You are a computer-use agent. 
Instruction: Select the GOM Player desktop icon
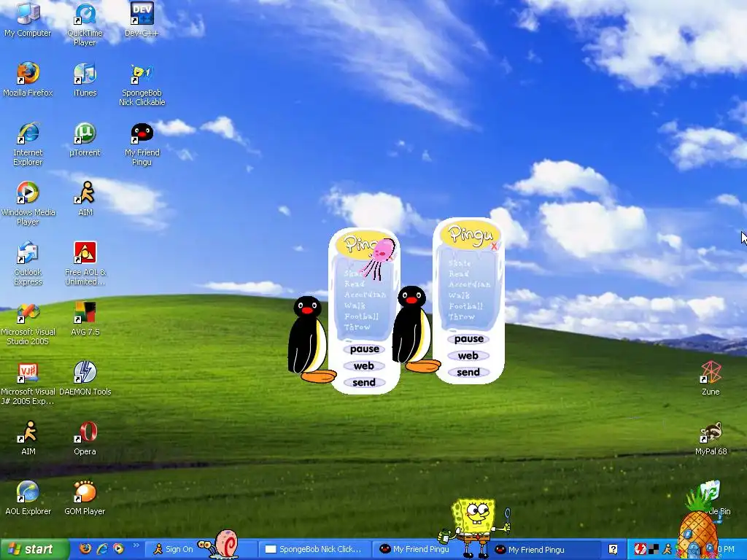click(x=85, y=498)
